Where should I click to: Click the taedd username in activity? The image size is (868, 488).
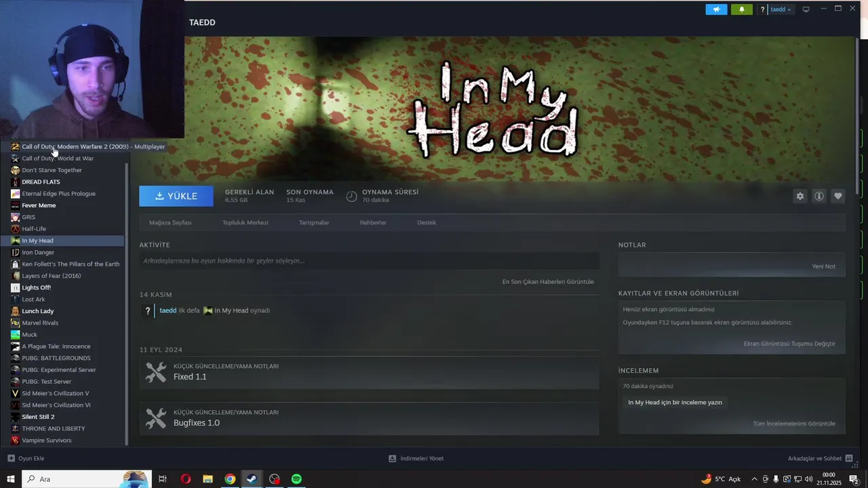click(167, 310)
